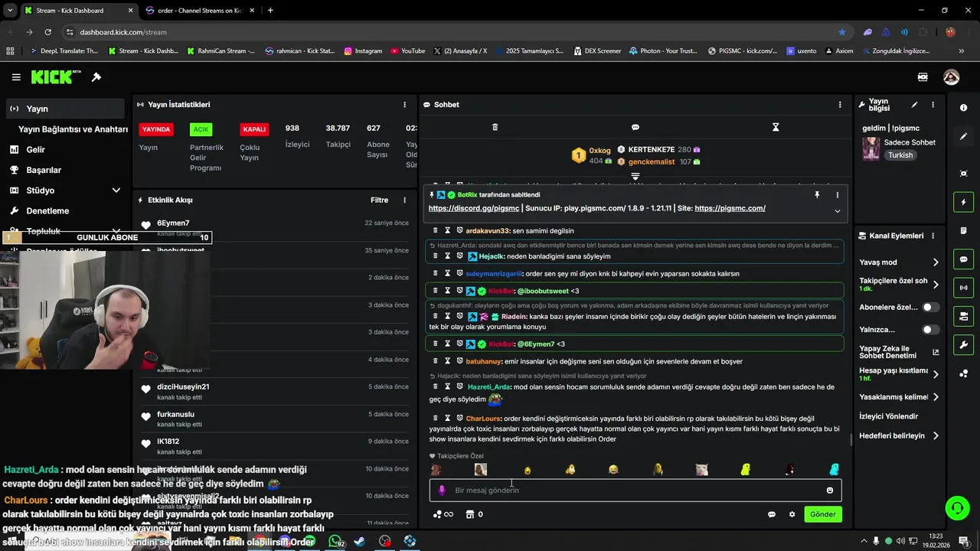Click the speech bubble icon in chat toolbar
The height and width of the screenshot is (551, 980).
click(635, 127)
